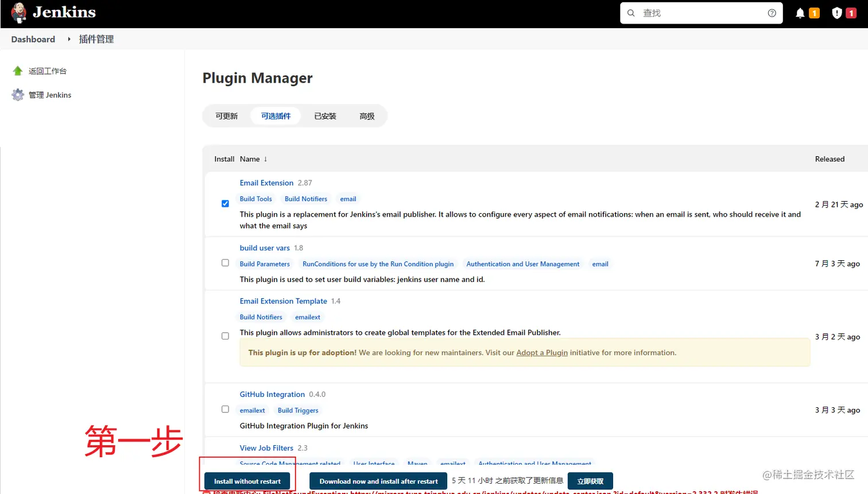The width and height of the screenshot is (868, 494).
Task: Follow the Adopt a Plugin link
Action: (542, 353)
